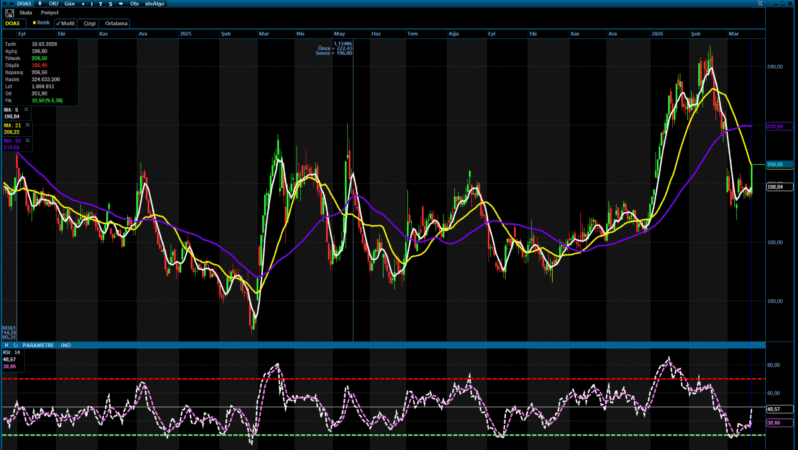The image size is (798, 450).
Task: Click the refresh icon in the RSI panel header
Action: [13, 345]
